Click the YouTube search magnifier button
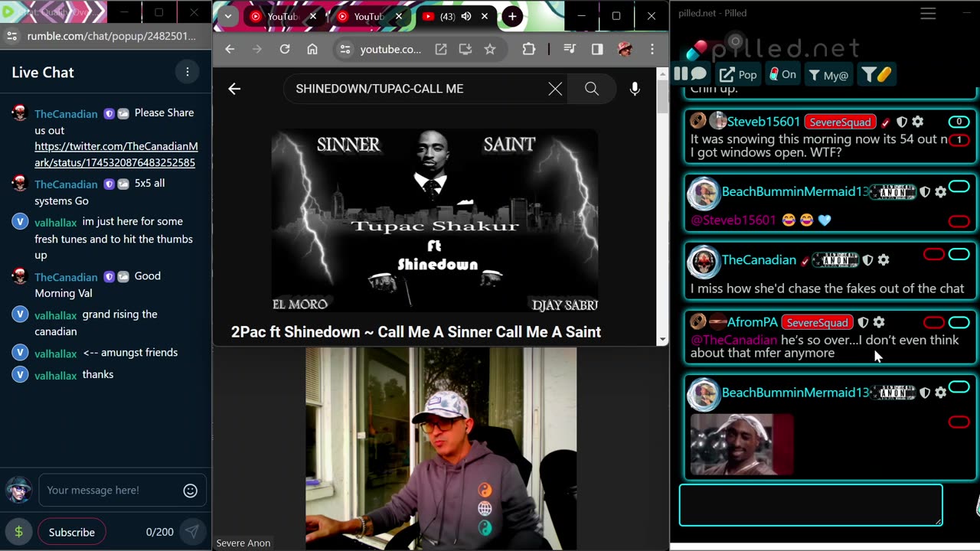Image resolution: width=980 pixels, height=551 pixels. click(x=592, y=89)
